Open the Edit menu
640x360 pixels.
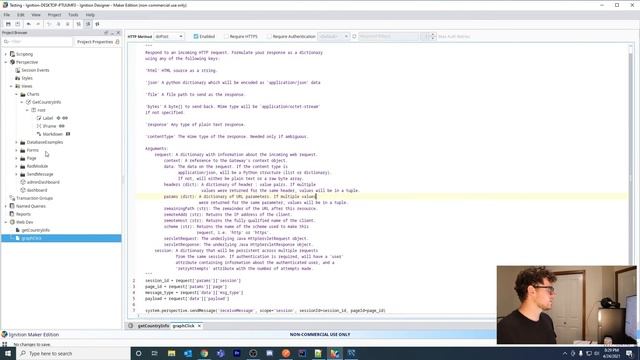20,15
